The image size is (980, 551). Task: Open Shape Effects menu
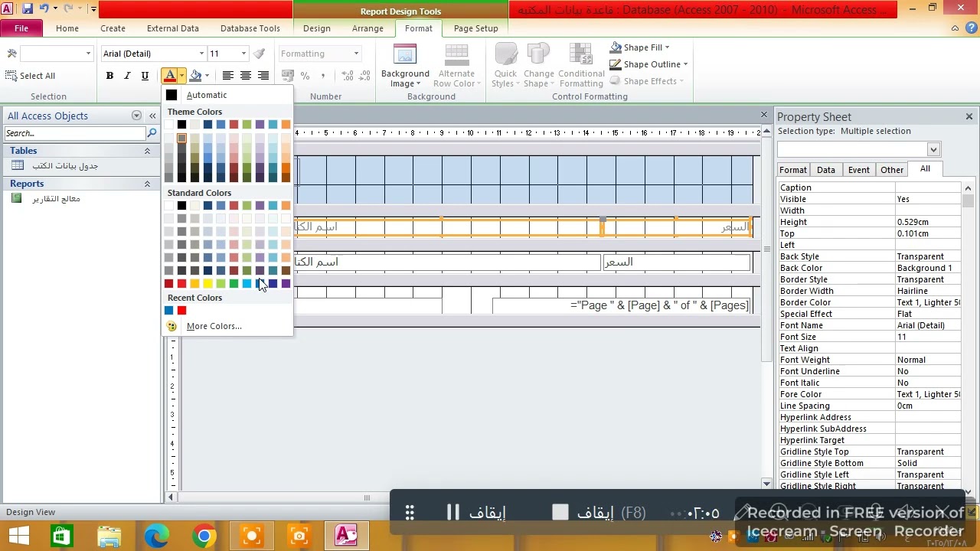[x=647, y=81]
